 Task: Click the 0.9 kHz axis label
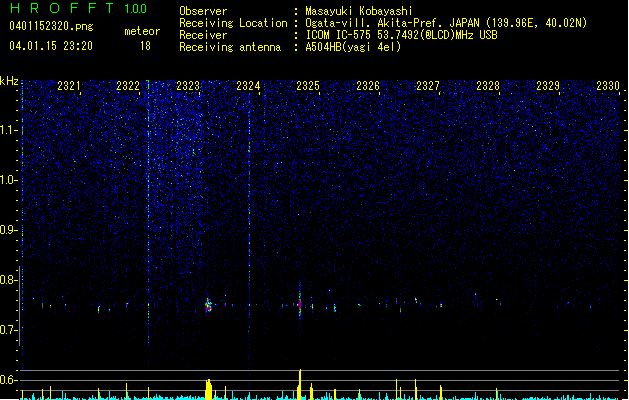(9, 230)
